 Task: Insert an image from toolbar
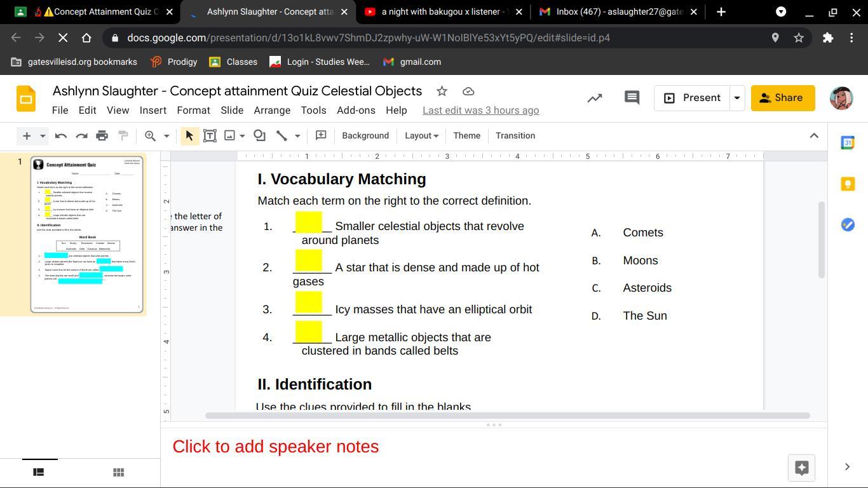[x=230, y=135]
